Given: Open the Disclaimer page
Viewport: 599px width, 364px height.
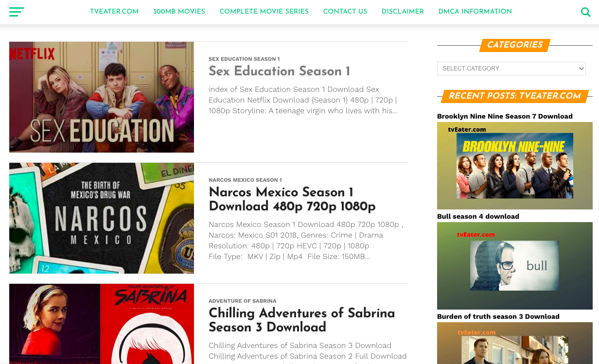Looking at the screenshot, I should pos(403,12).
